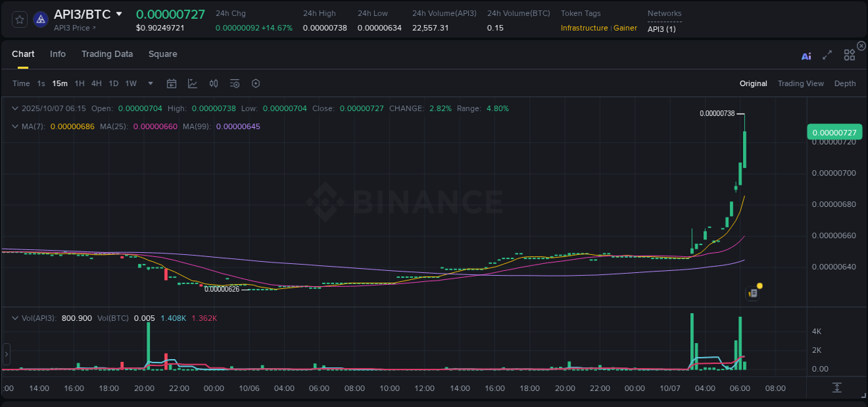Switch to Depth chart view

click(x=844, y=83)
